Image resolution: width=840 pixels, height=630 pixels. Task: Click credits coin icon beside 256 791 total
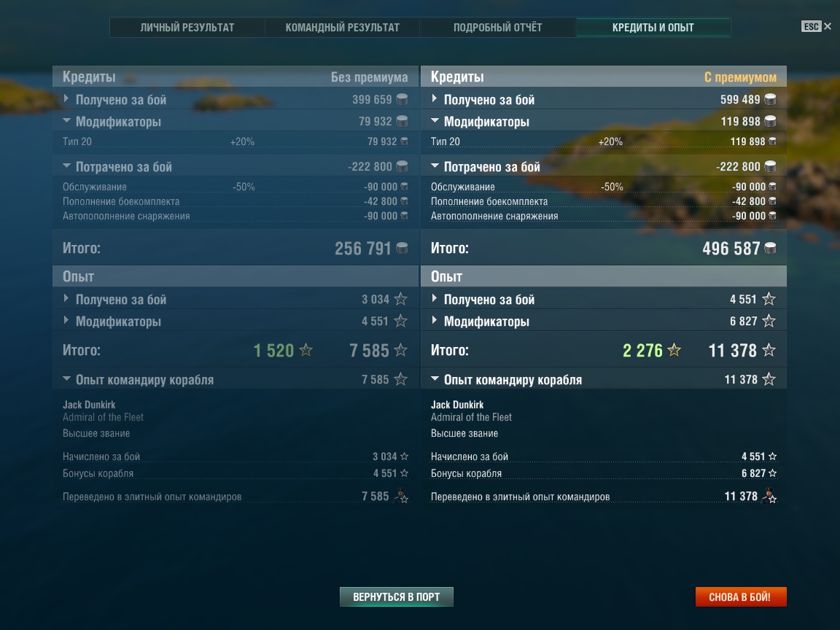pyautogui.click(x=402, y=248)
